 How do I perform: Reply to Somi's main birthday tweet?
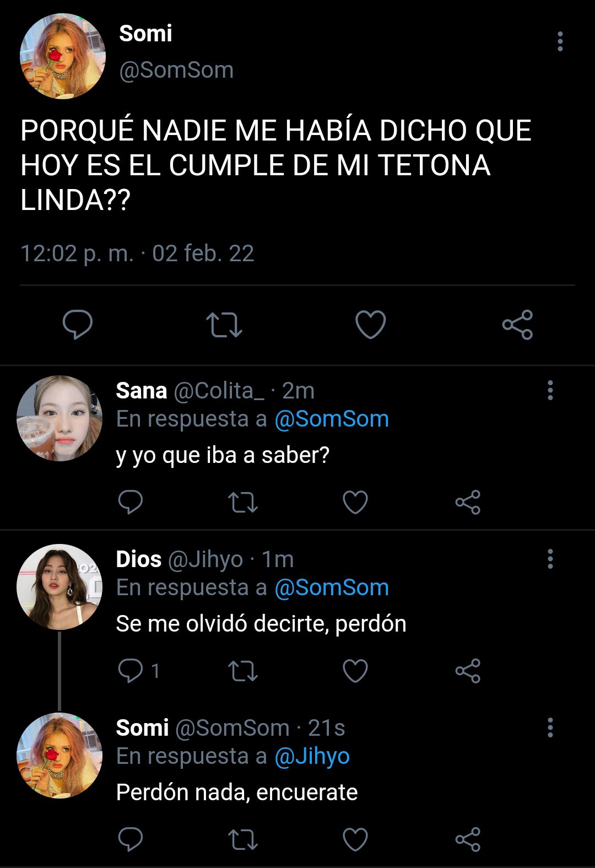point(77,324)
